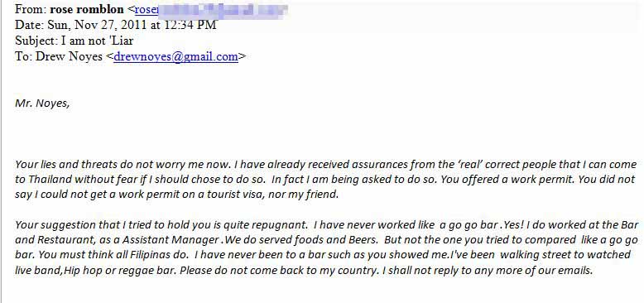The image size is (644, 303).
Task: Click the recipient name Drew Noyes
Action: [69, 56]
